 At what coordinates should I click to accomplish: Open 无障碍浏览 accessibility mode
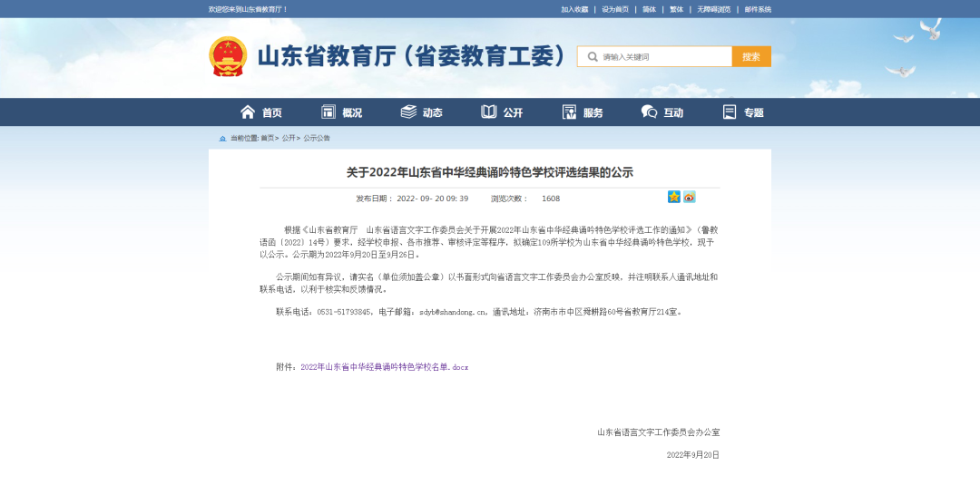713,9
